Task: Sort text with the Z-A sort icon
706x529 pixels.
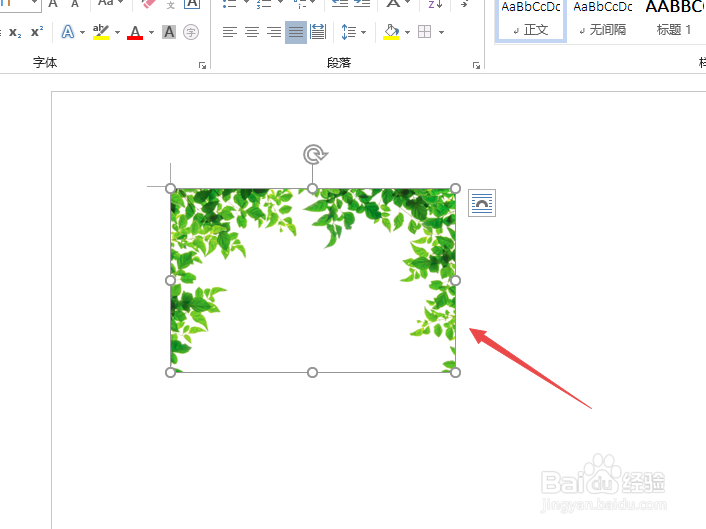Action: [x=435, y=5]
